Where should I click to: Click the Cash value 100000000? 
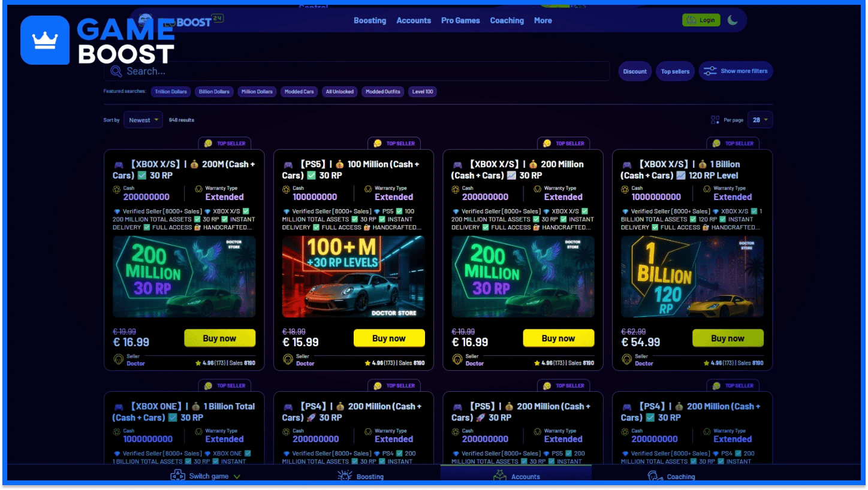(x=316, y=197)
